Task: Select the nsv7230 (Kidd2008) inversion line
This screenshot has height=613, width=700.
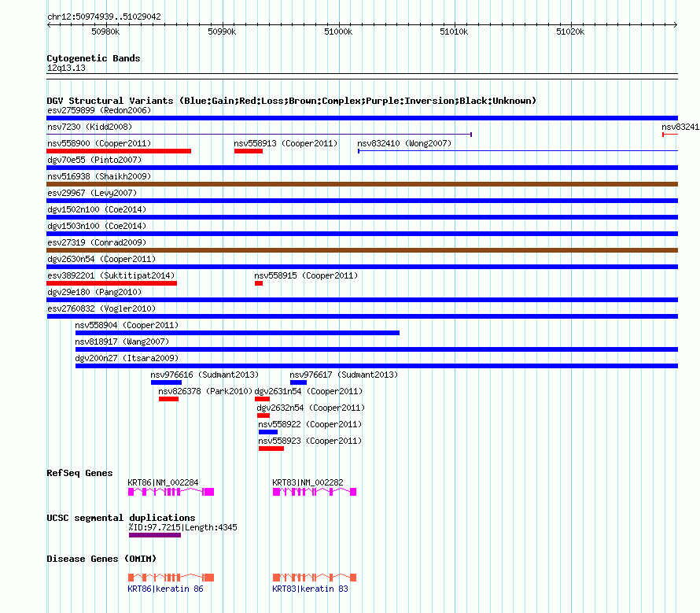Action: coord(260,135)
